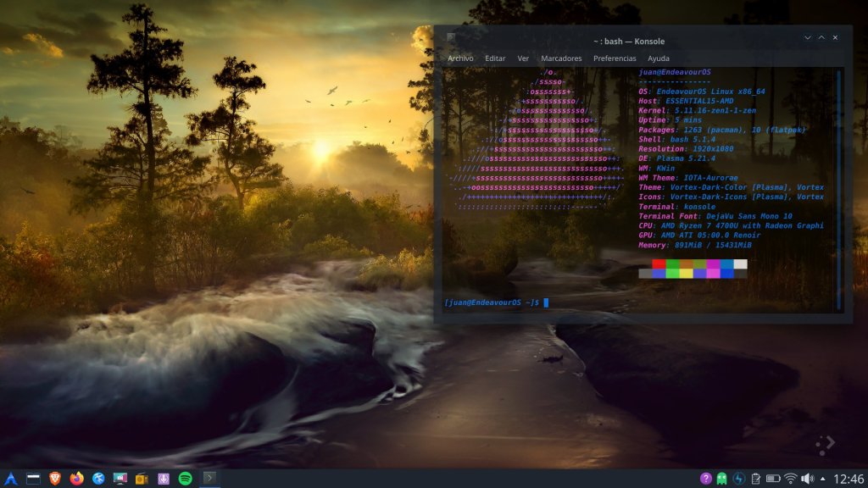Open the radio app in the taskbar
This screenshot has height=488, width=868.
coord(142,479)
